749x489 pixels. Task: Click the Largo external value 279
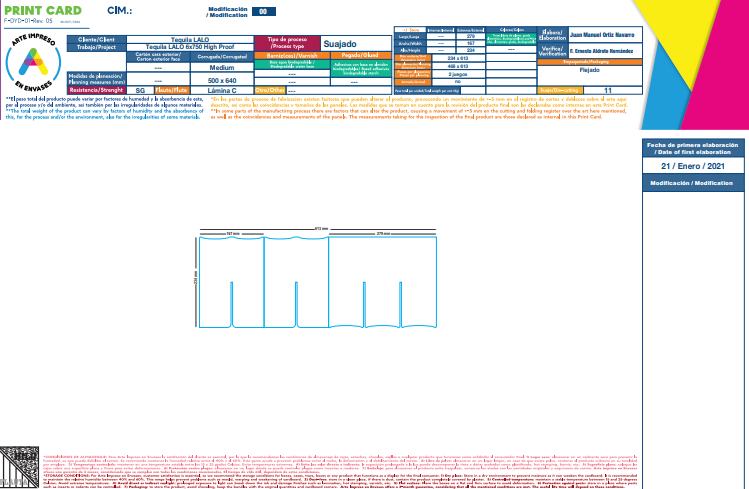(471, 36)
